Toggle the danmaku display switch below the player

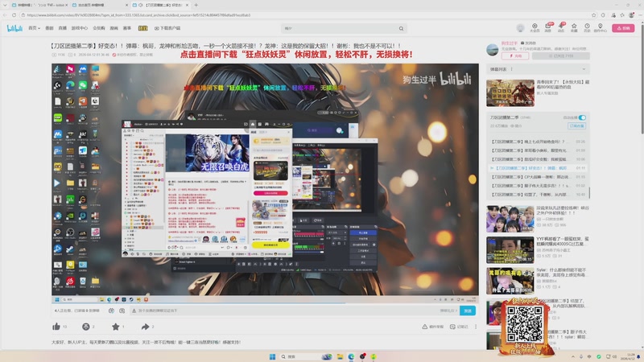pyautogui.click(x=111, y=311)
